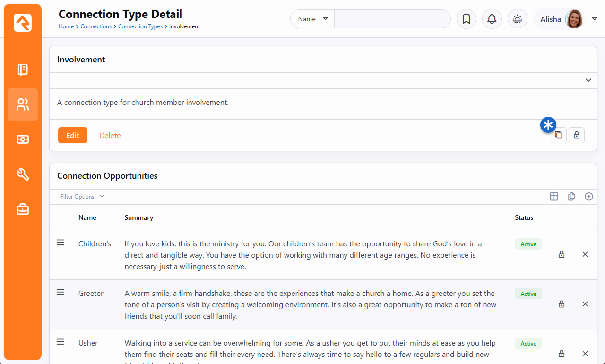Click the Delete button
This screenshot has width=605, height=364.
point(110,136)
